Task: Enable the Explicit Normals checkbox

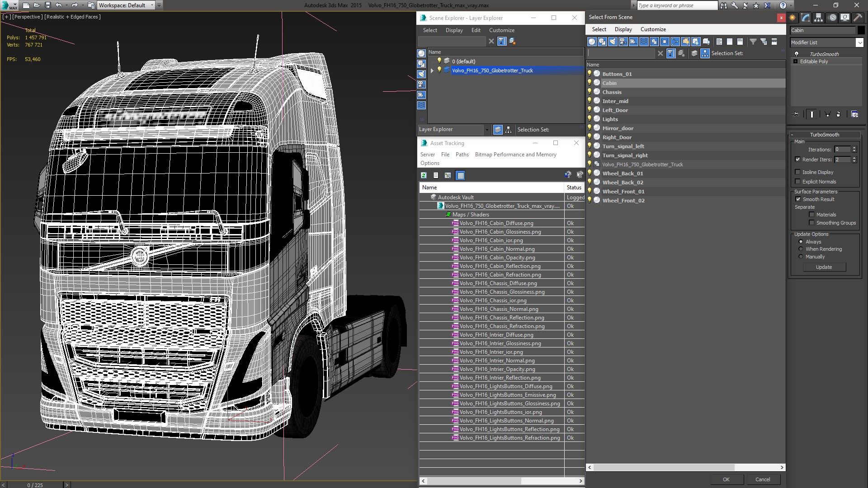Action: pos(798,182)
